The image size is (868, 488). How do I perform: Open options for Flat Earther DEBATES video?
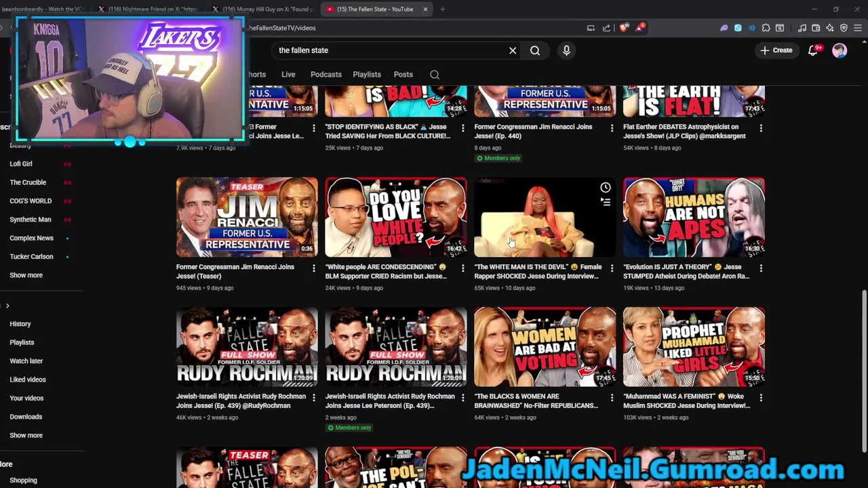(x=761, y=128)
